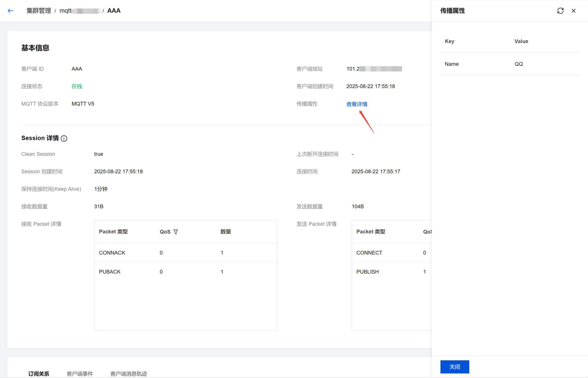Click the Name property row

click(x=510, y=64)
